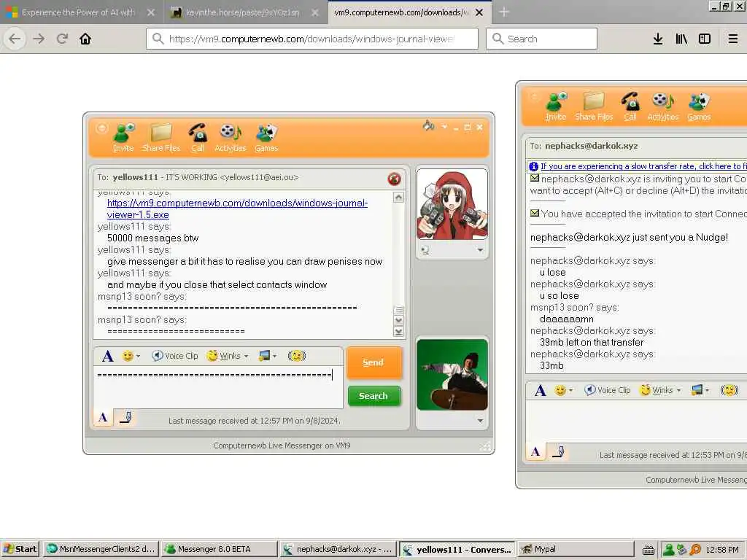The image size is (747, 560).
Task: Click the slow transfer rate info link
Action: coord(643,166)
